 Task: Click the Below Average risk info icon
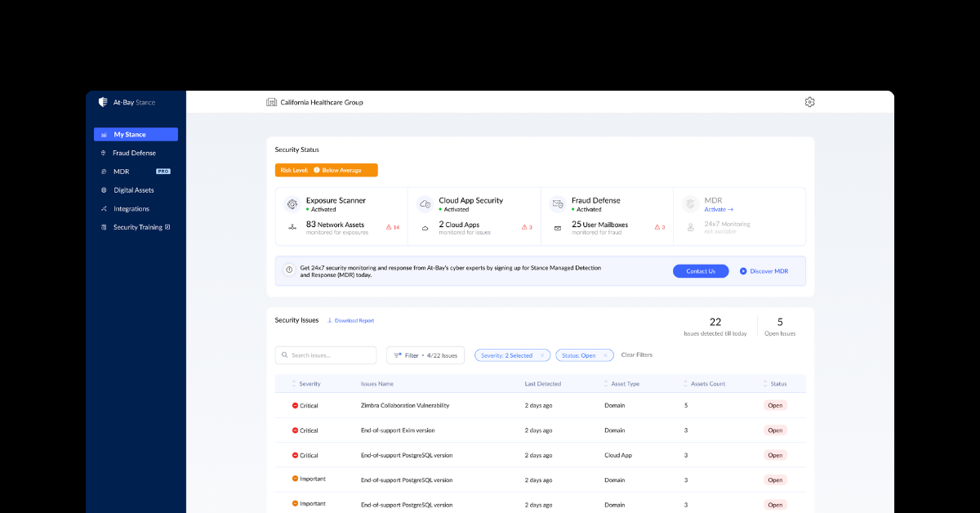[316, 171]
